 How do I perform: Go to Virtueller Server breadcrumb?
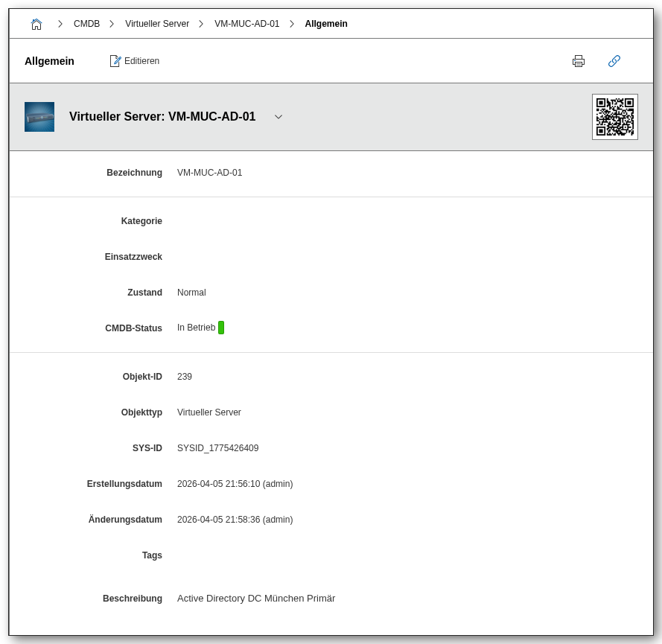(157, 24)
